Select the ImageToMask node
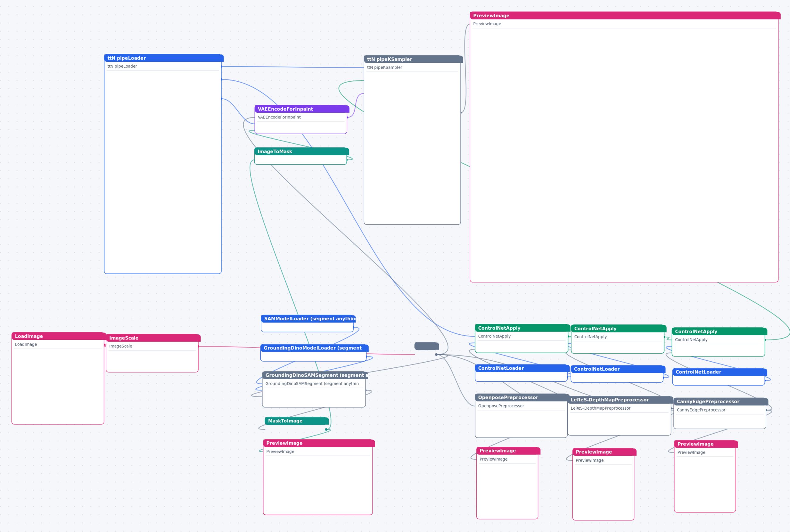Screen dimensions: 790x532 pos(301,156)
